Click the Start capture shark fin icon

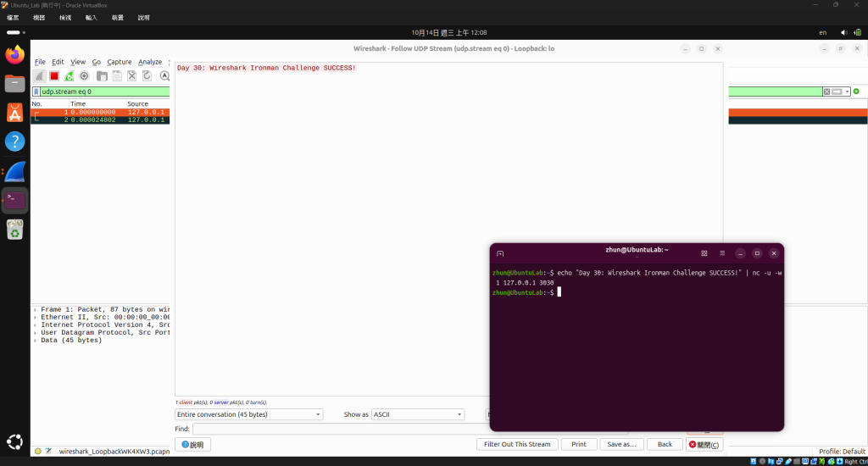[39, 75]
